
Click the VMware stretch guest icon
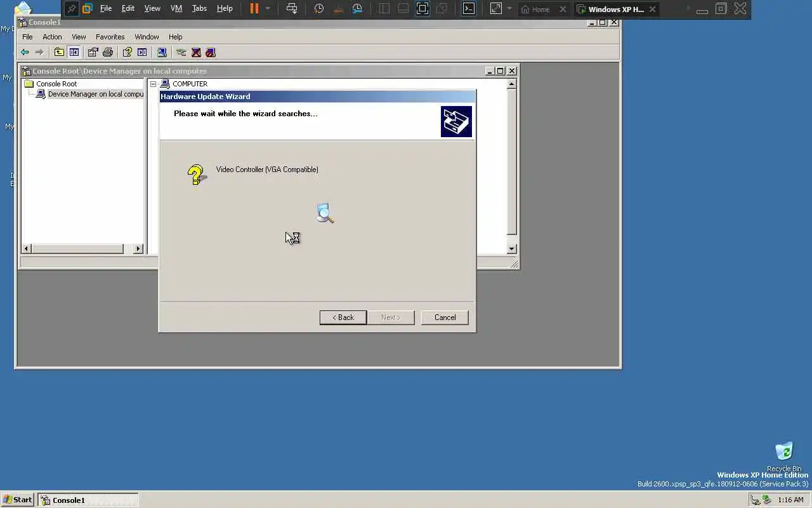click(x=496, y=9)
